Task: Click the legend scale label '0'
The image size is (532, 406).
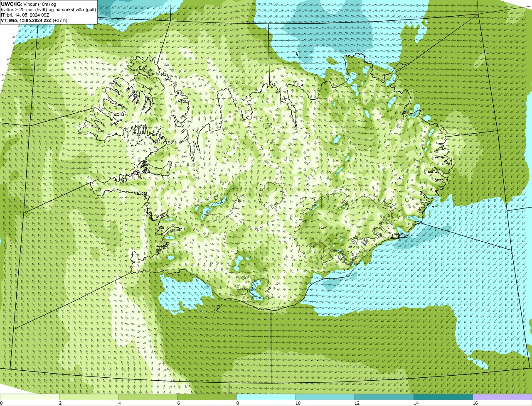Action: pos(1,403)
